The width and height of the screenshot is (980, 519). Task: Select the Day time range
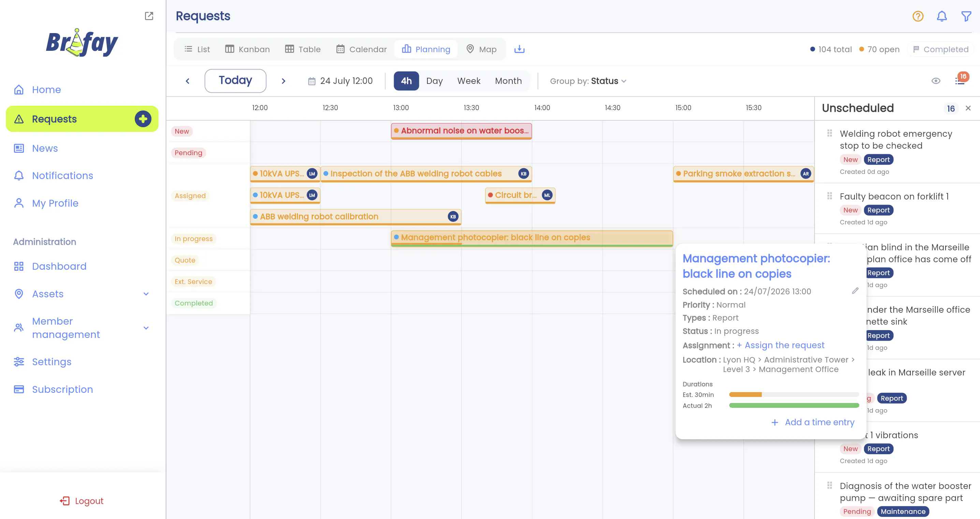[x=435, y=81]
